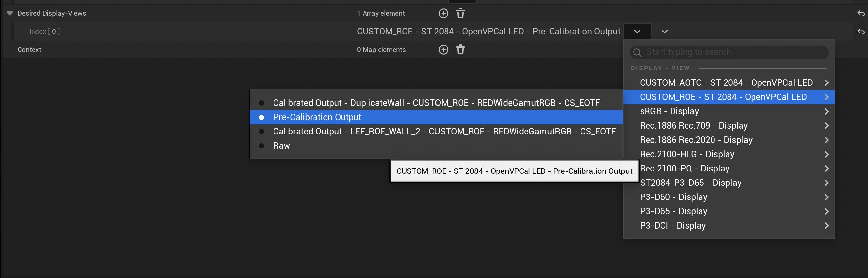Open P3-DCI - Display submenu
The width and height of the screenshot is (868, 278).
click(729, 226)
